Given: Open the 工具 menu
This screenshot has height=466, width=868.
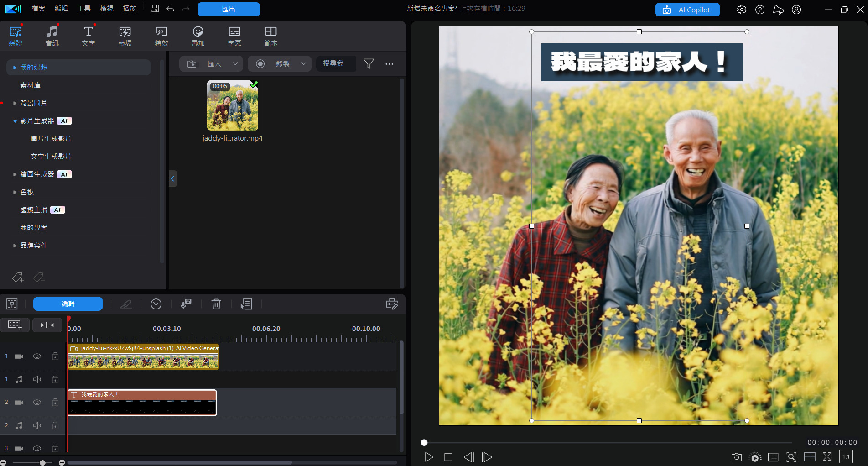Looking at the screenshot, I should pyautogui.click(x=84, y=8).
